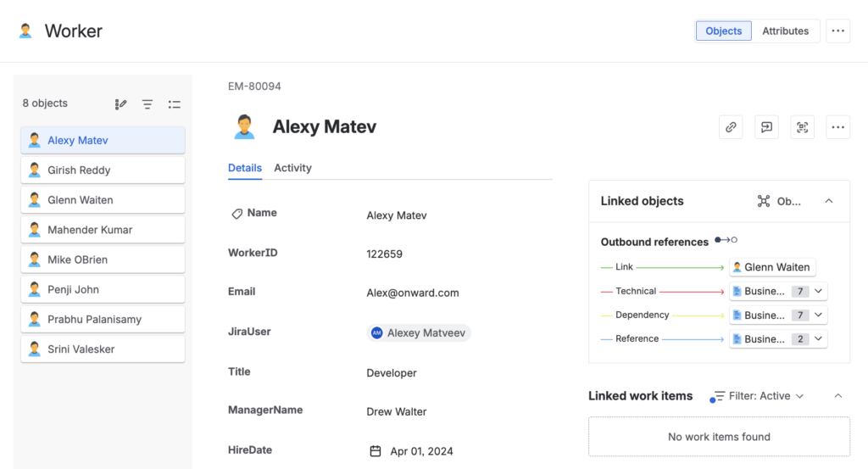868x469 pixels.
Task: Open linked object Glenn Waiten
Action: coord(772,267)
